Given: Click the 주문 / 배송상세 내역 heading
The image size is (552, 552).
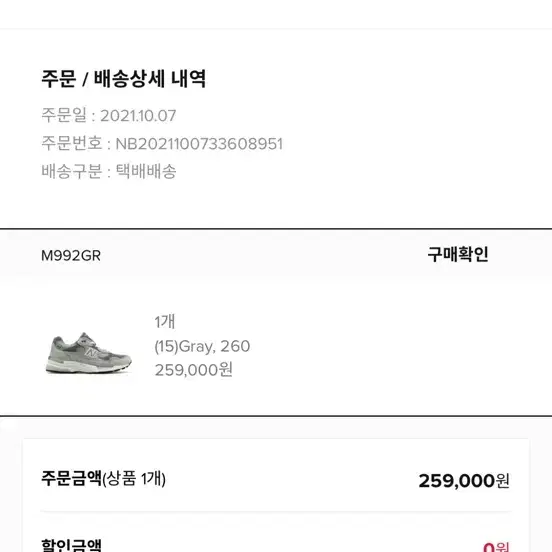Looking at the screenshot, I should (x=124, y=79).
